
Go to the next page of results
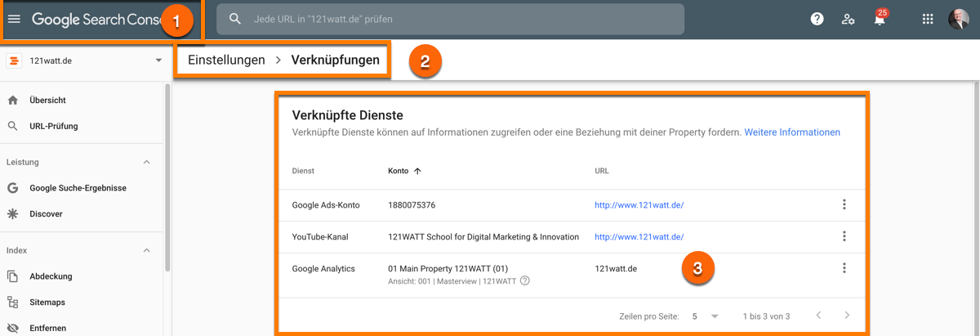(848, 316)
